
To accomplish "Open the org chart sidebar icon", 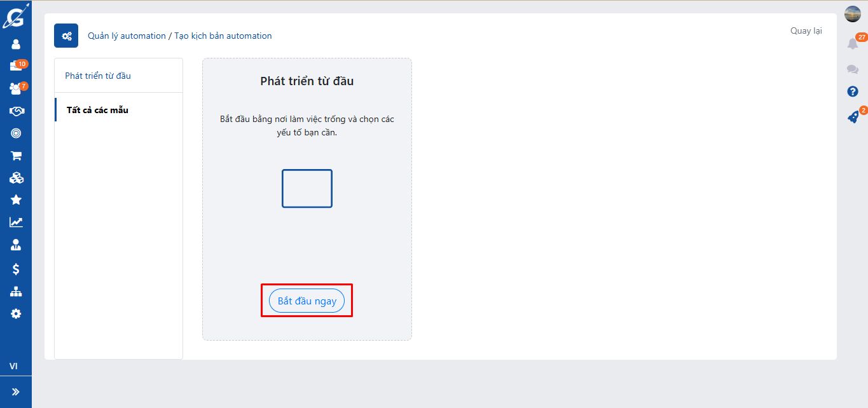I will tap(16, 292).
